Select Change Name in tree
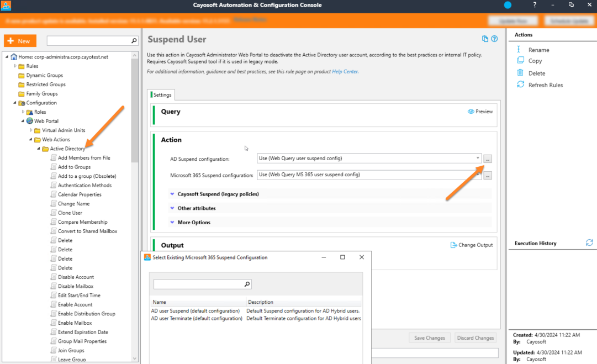This screenshot has width=597, height=364. point(74,204)
